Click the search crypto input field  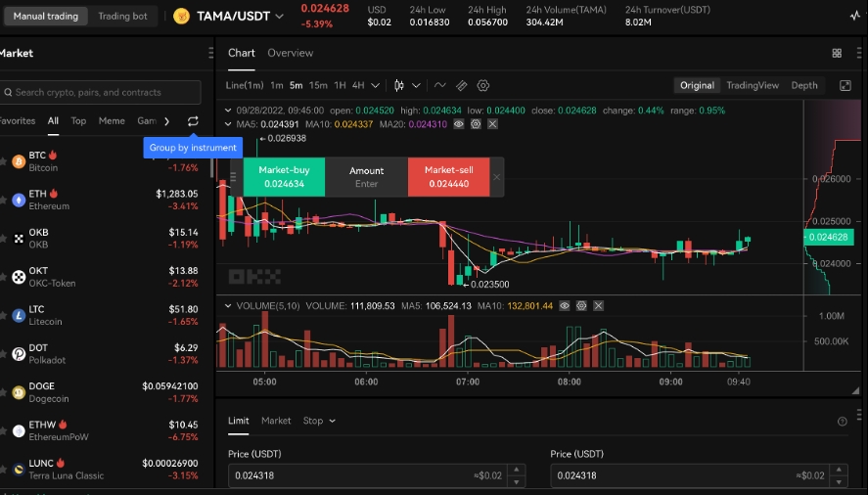point(100,93)
